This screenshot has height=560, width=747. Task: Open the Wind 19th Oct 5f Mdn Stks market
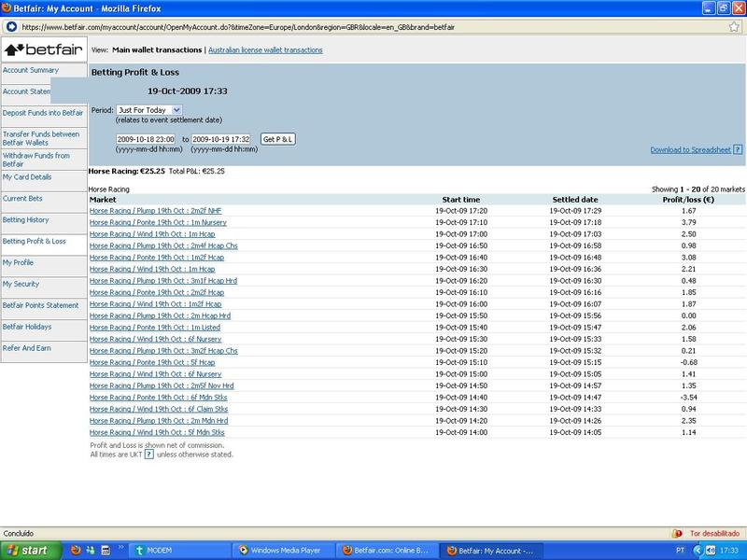157,432
